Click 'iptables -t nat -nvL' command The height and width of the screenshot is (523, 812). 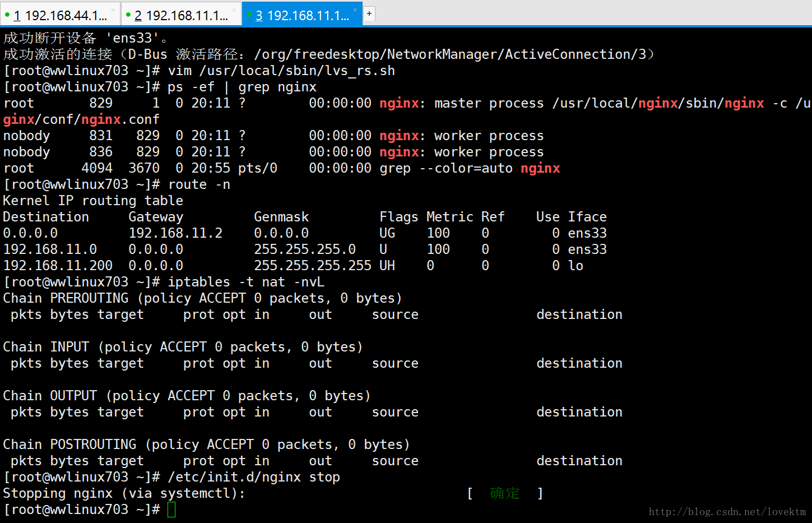(246, 282)
